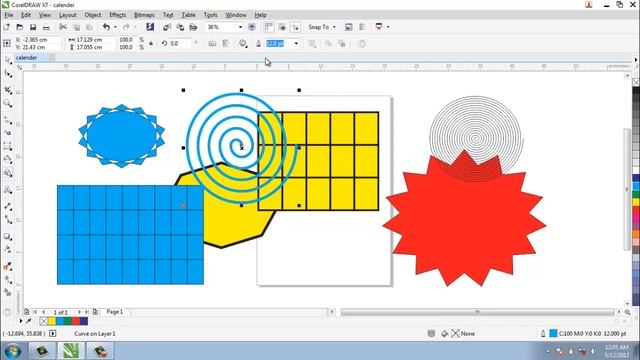Toggle Show rulers button

pyautogui.click(x=269, y=27)
